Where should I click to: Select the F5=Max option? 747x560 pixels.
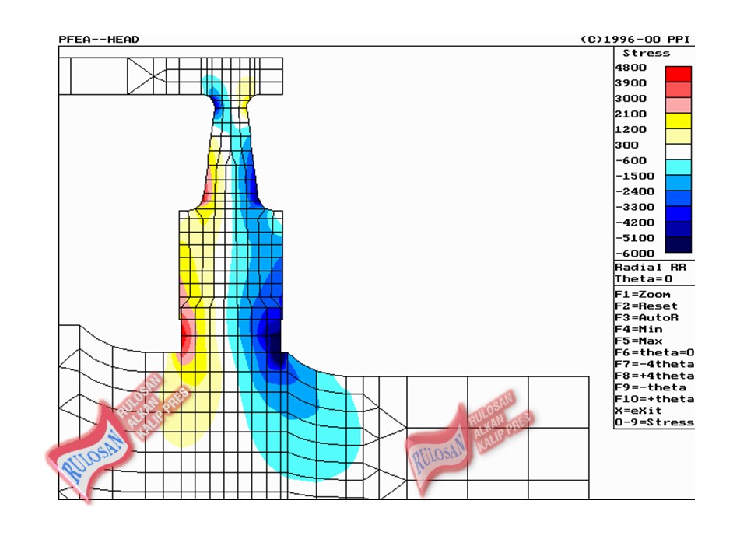[639, 341]
